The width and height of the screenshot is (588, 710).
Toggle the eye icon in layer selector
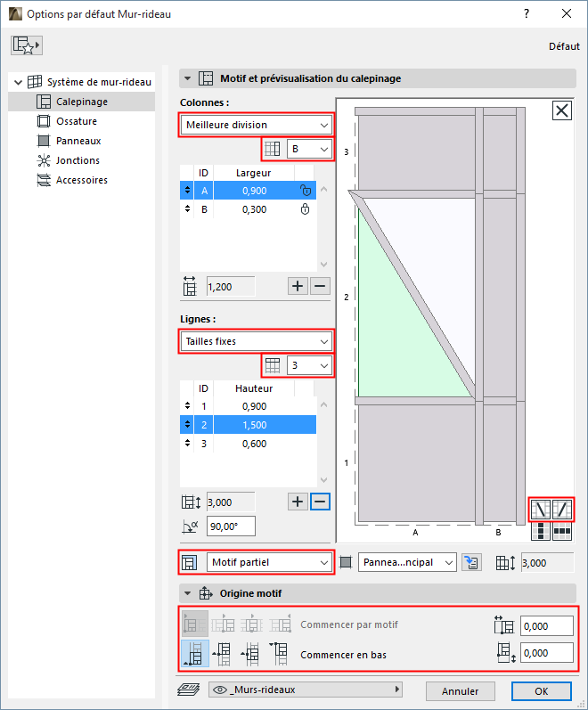[220, 690]
